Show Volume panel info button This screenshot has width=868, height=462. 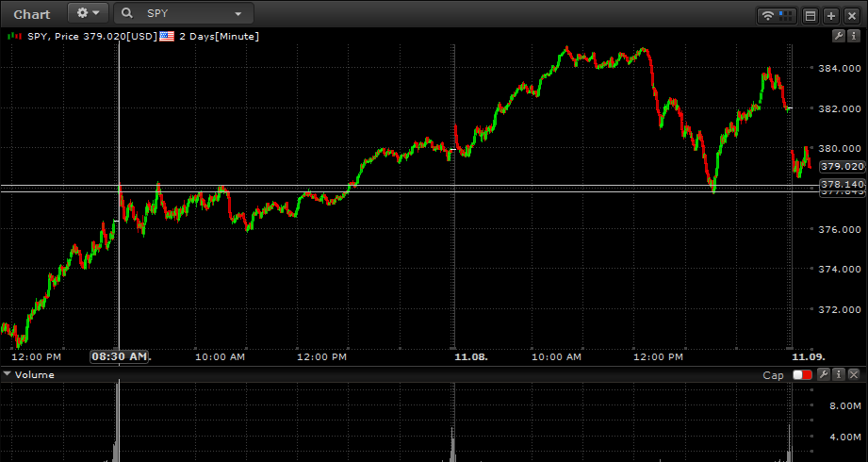pyautogui.click(x=839, y=374)
